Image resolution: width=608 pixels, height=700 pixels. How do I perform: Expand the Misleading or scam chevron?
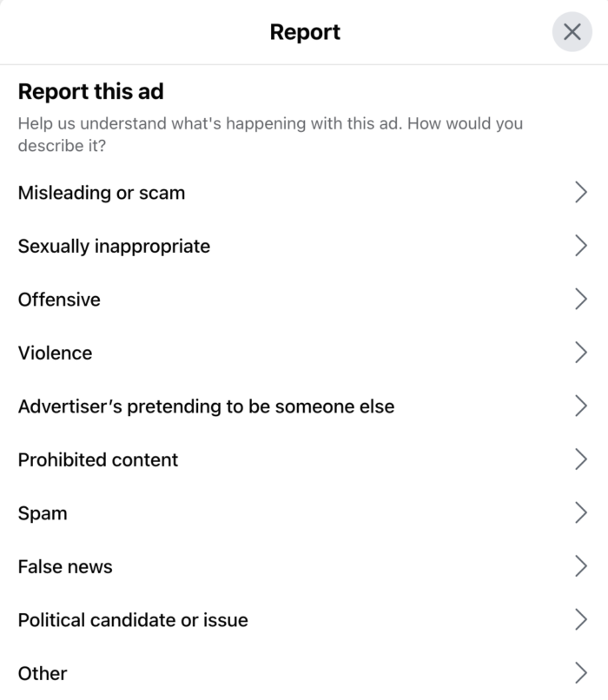[581, 193]
